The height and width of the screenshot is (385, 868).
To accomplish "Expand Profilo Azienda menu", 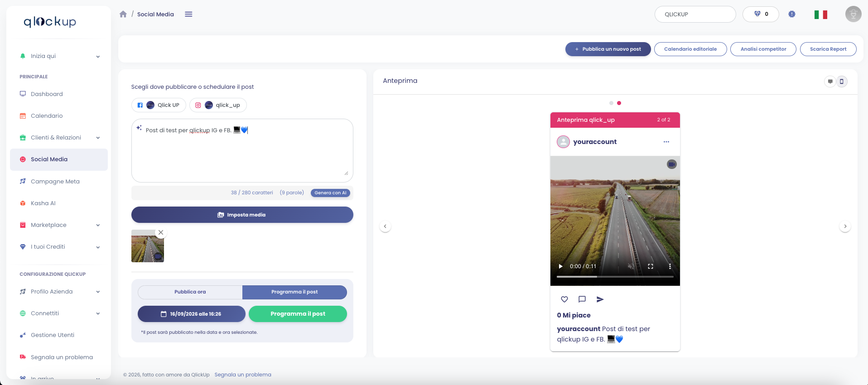I will click(59, 292).
